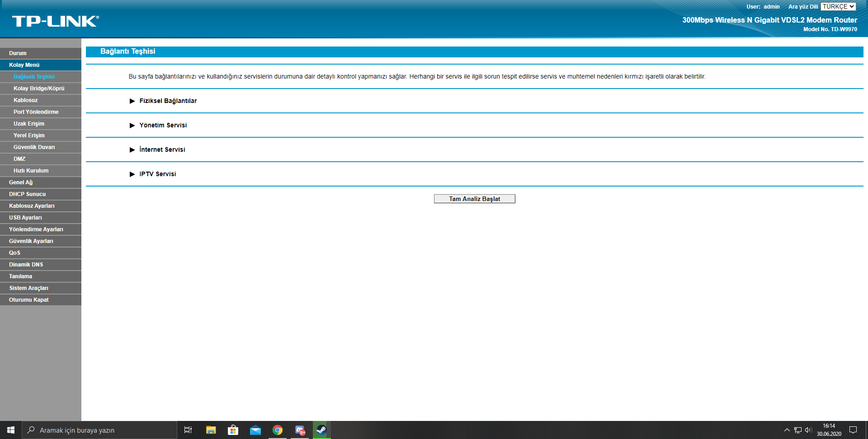Open Hızlı Kurulum wizard
Image resolution: width=868 pixels, height=439 pixels.
(x=41, y=171)
